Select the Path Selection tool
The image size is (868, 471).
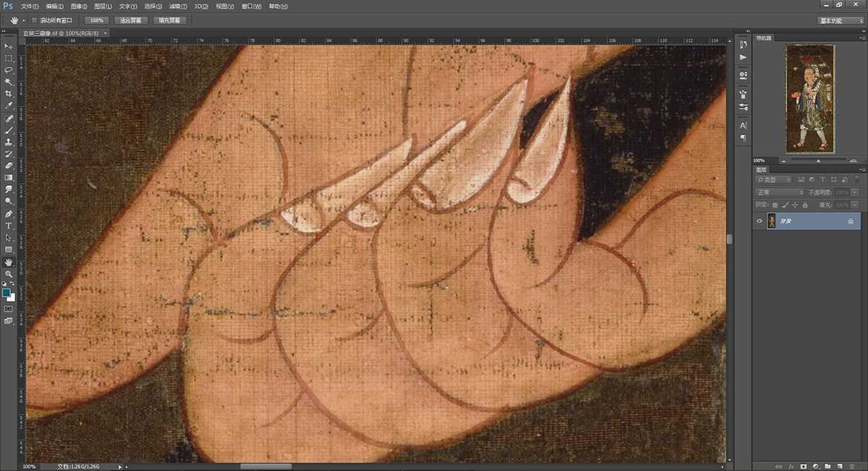[x=9, y=238]
